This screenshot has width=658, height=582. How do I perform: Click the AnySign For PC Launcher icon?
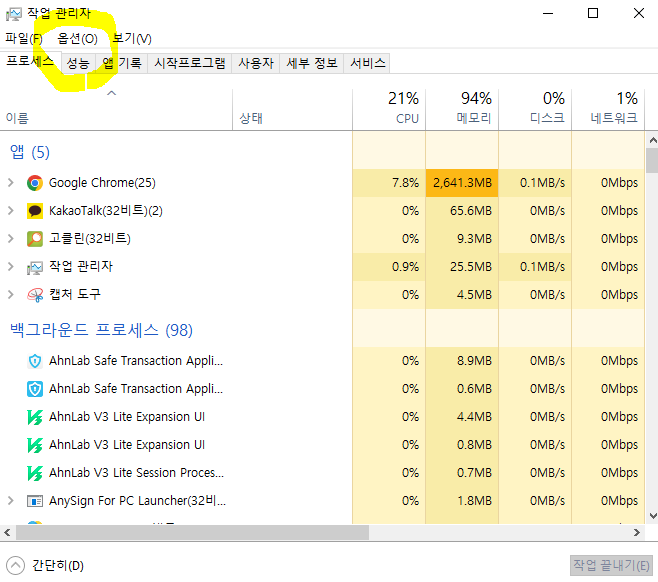pos(35,501)
